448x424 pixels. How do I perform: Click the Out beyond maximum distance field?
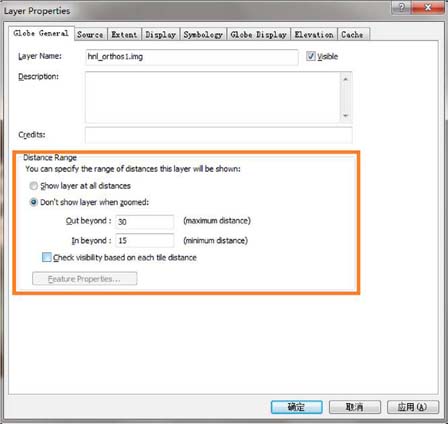[x=145, y=221]
